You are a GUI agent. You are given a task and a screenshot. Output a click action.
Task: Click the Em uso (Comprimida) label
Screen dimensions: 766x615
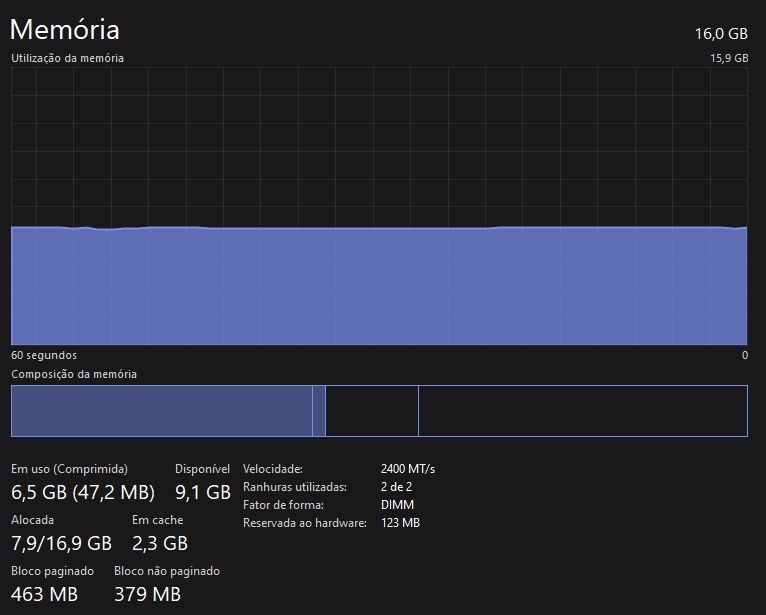click(69, 469)
